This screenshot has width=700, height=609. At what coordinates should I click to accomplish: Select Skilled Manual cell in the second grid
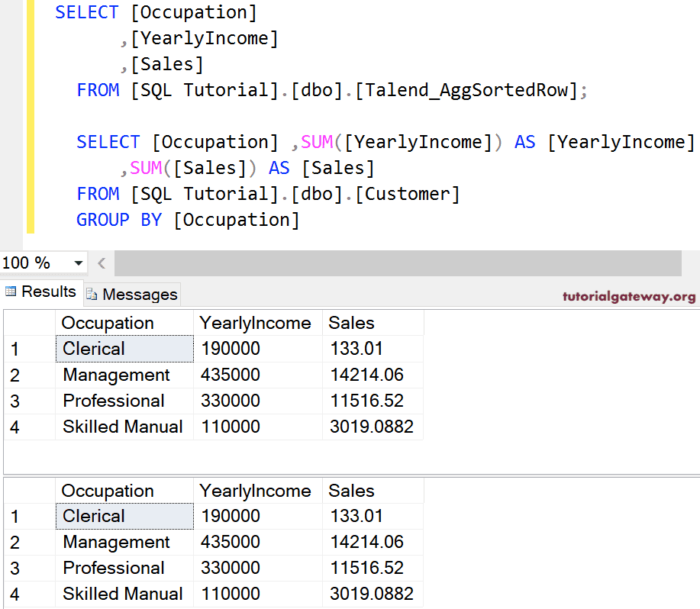[122, 594]
